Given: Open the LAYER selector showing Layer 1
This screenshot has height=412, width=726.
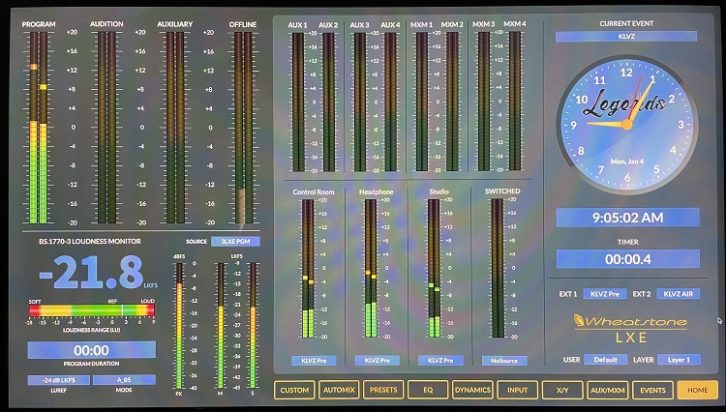Looking at the screenshot, I should point(679,359).
